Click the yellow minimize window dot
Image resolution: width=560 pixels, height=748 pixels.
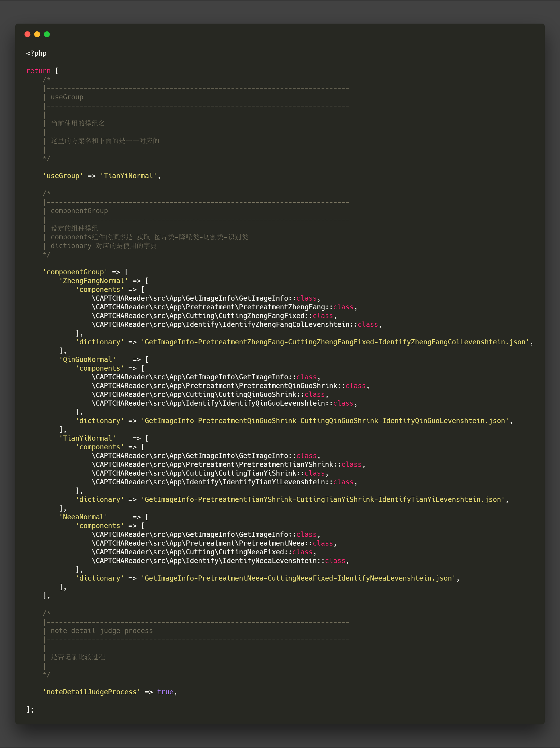point(37,34)
